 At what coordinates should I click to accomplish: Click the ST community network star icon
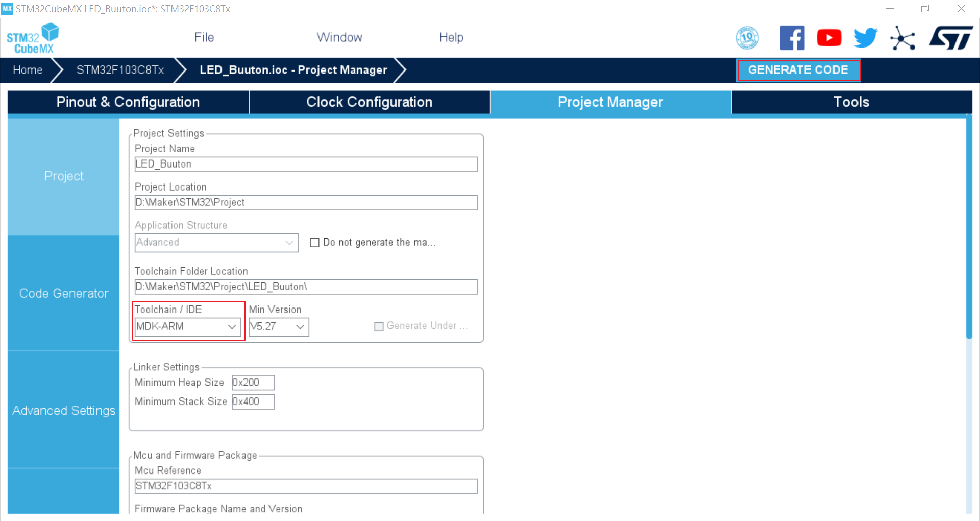[902, 38]
